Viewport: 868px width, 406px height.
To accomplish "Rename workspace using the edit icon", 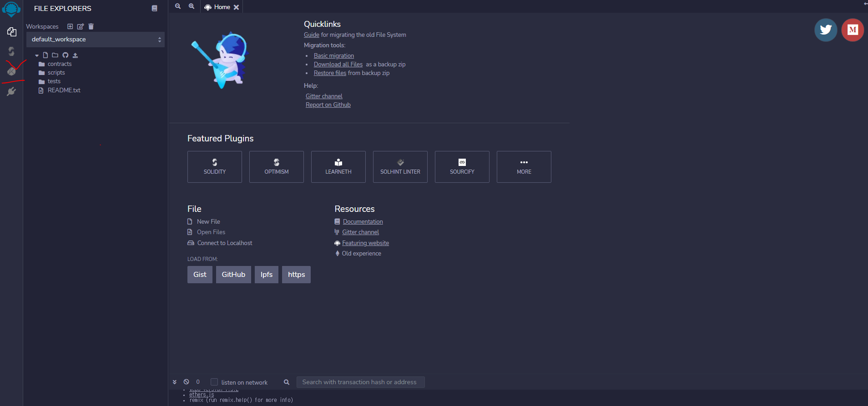I will pyautogui.click(x=81, y=26).
